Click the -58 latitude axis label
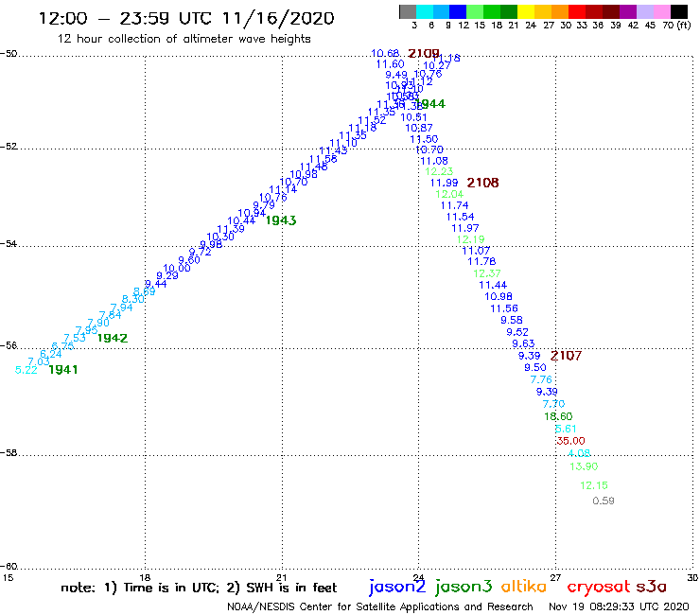 pyautogui.click(x=9, y=453)
